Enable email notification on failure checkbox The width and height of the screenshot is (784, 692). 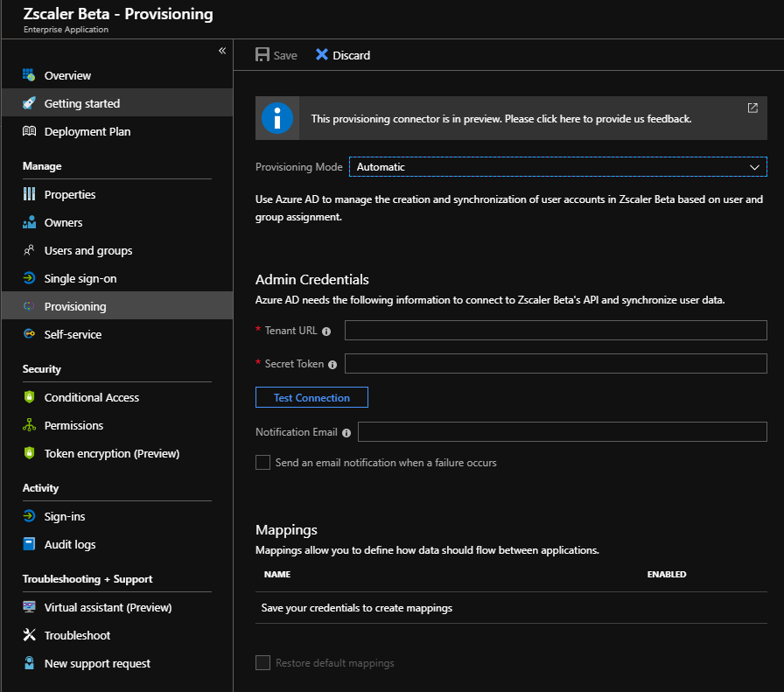[x=262, y=462]
